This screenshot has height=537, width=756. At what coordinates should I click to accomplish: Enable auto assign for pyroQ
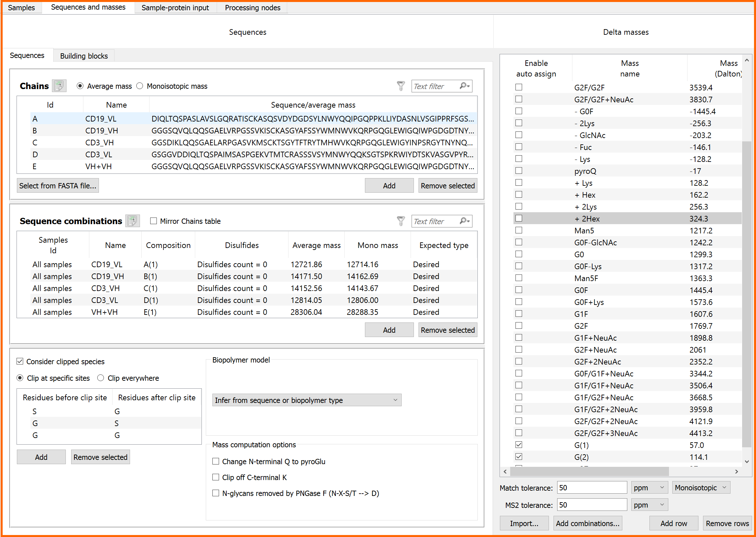pyautogui.click(x=519, y=171)
